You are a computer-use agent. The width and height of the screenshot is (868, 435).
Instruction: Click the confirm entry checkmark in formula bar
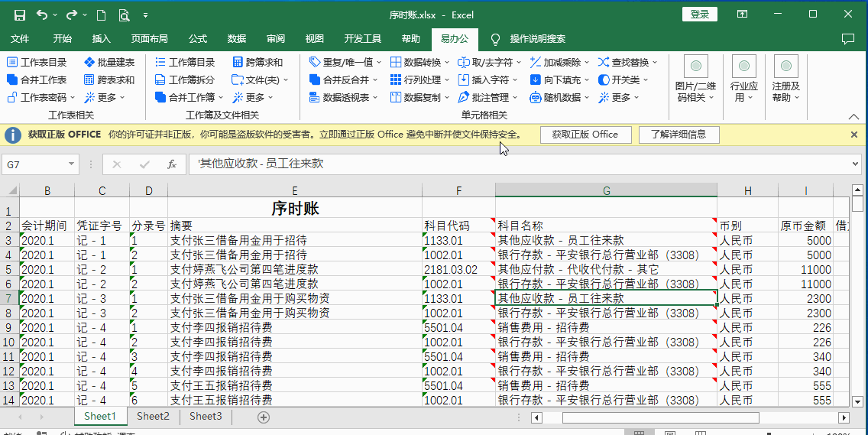click(144, 164)
